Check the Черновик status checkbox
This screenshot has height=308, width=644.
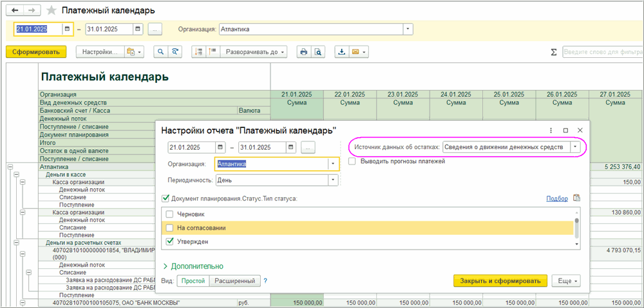click(170, 214)
